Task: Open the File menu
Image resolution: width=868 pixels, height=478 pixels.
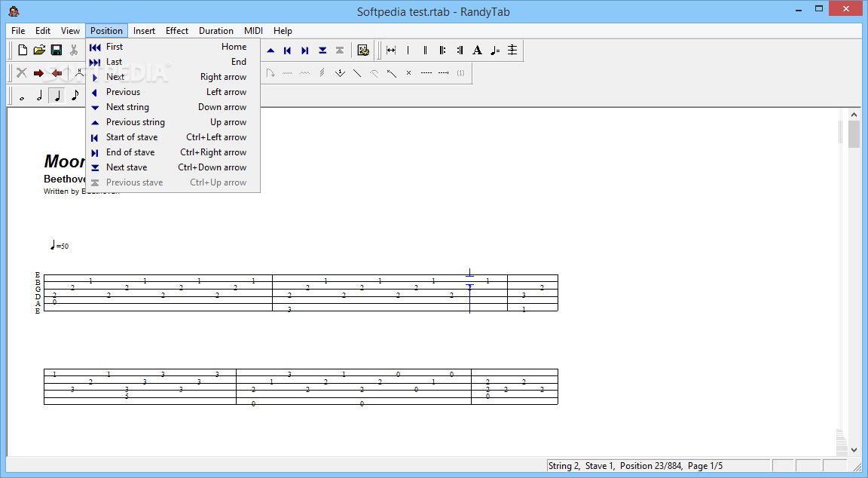Action: pos(18,31)
